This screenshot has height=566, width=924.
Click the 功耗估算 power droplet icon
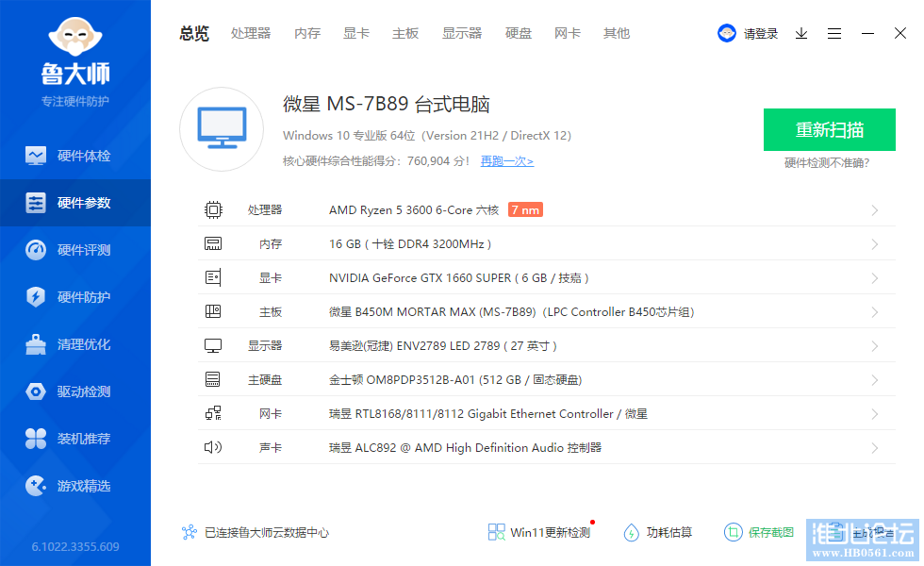(631, 532)
